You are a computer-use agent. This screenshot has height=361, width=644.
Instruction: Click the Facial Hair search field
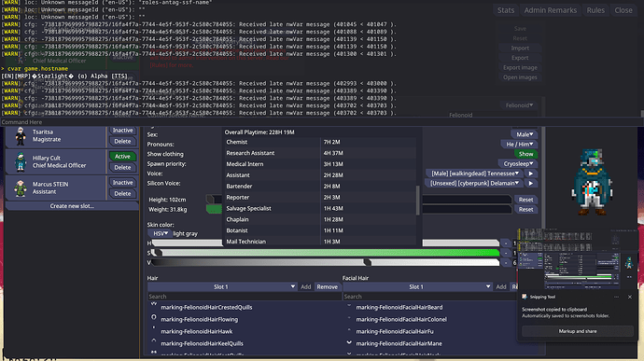click(x=429, y=297)
